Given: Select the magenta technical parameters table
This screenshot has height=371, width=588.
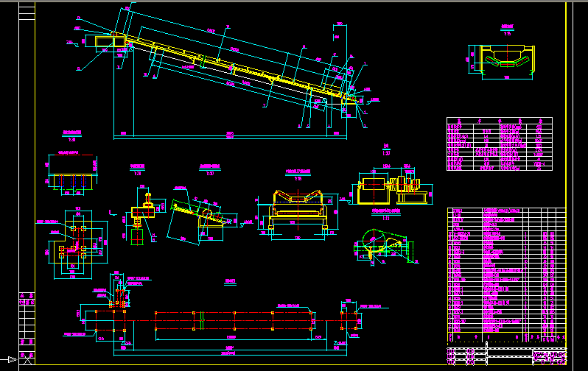Looking at the screenshot, I should click(x=499, y=144).
